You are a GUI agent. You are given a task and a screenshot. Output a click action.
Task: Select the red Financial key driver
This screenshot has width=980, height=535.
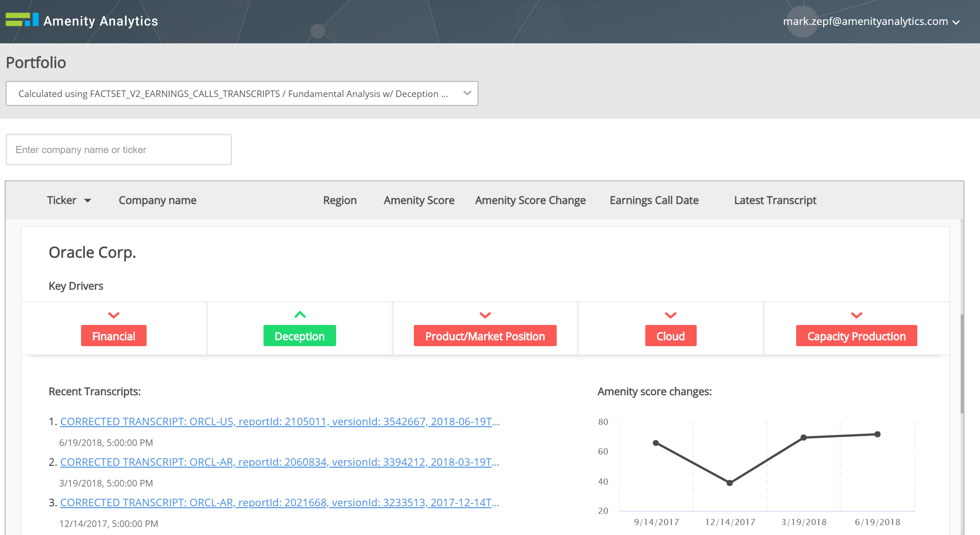(114, 336)
